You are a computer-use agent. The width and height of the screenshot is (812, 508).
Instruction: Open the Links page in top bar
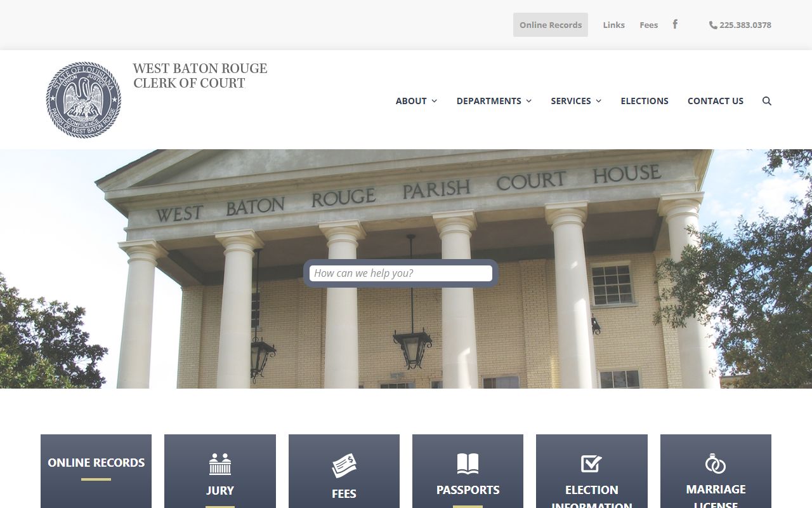(613, 25)
